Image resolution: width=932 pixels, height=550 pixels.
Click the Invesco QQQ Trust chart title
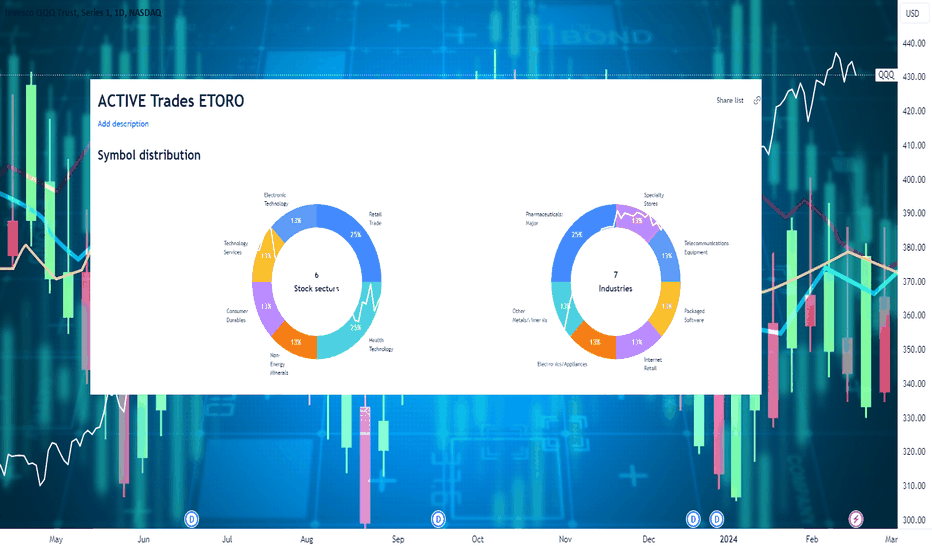[x=83, y=12]
